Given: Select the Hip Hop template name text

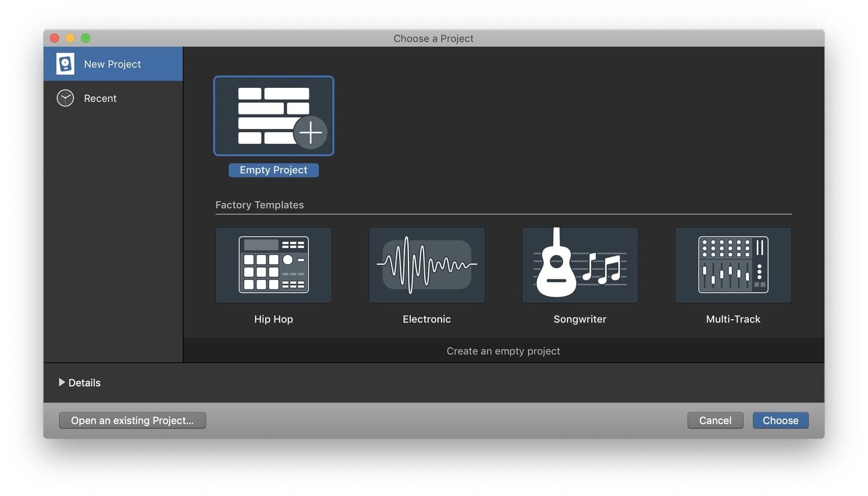Looking at the screenshot, I should 273,319.
